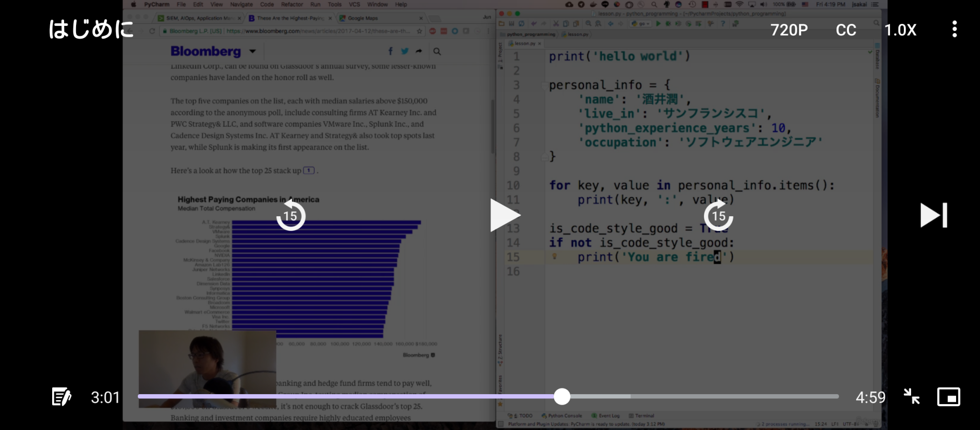Image resolution: width=980 pixels, height=430 pixels.
Task: Skip forward 15 seconds
Action: pyautogui.click(x=718, y=216)
